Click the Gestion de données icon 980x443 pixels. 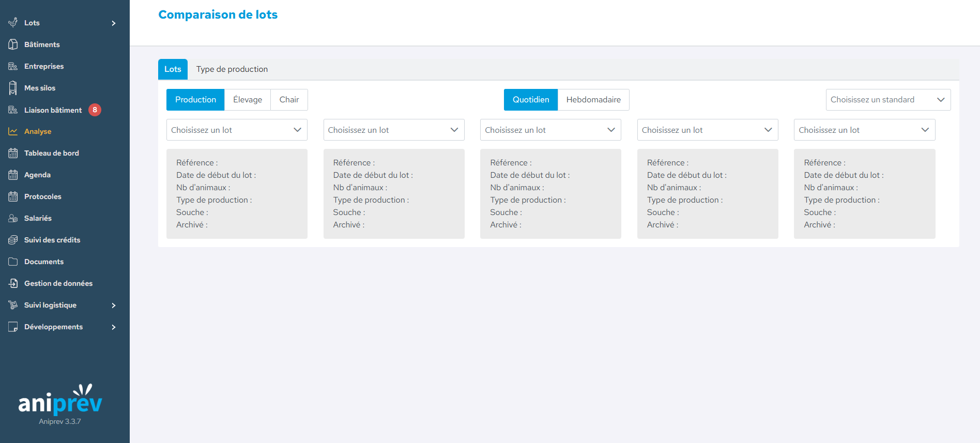pyautogui.click(x=13, y=283)
